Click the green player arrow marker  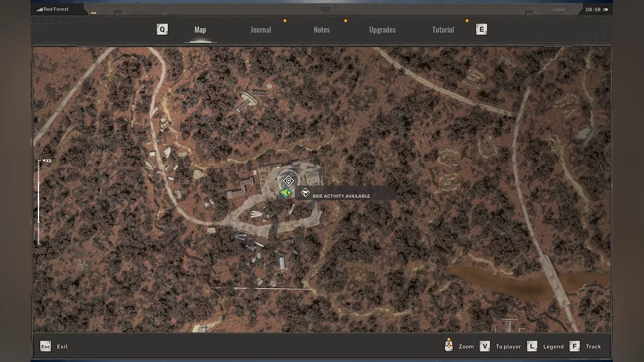pos(286,193)
